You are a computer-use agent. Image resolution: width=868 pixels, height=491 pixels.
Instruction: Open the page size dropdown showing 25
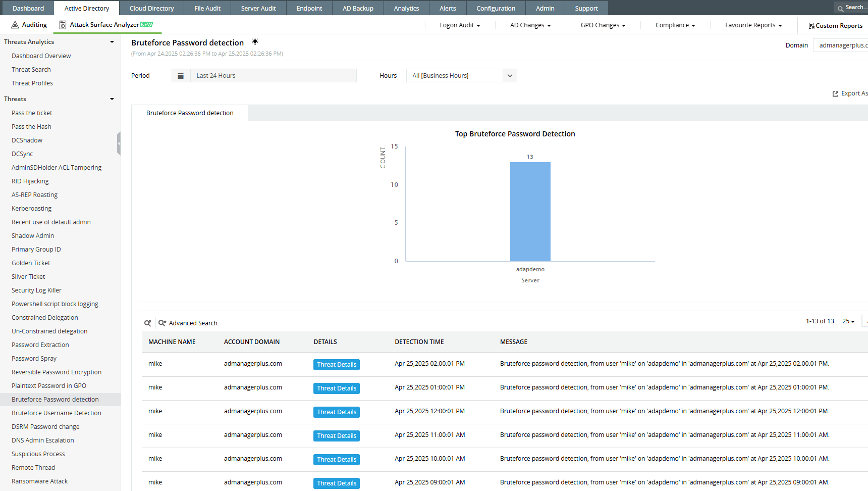848,321
